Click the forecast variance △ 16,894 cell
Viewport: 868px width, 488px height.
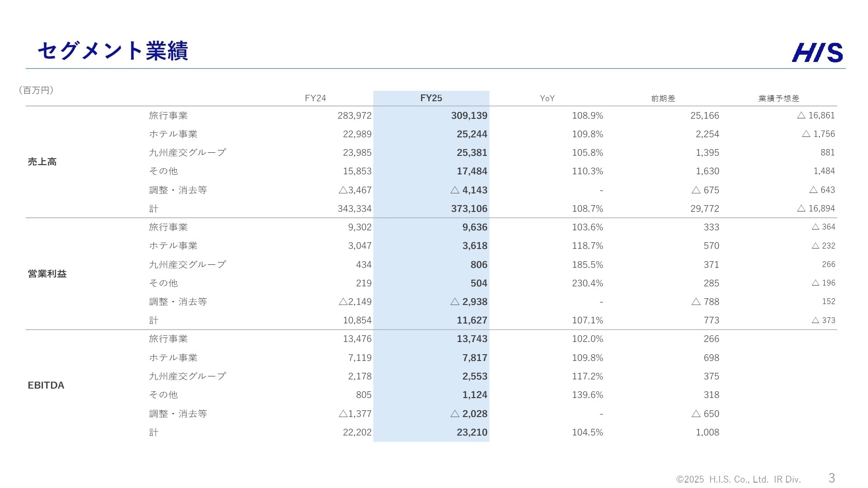816,209
